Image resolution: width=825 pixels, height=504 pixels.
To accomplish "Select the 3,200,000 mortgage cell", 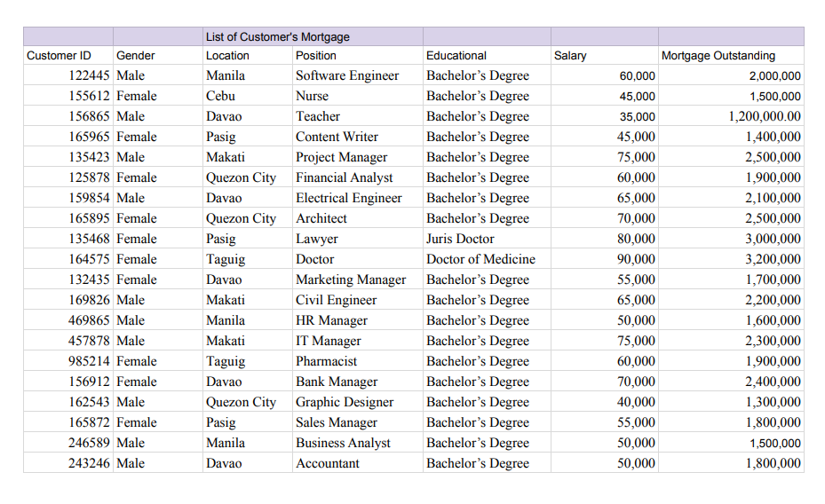I will pyautogui.click(x=773, y=259).
